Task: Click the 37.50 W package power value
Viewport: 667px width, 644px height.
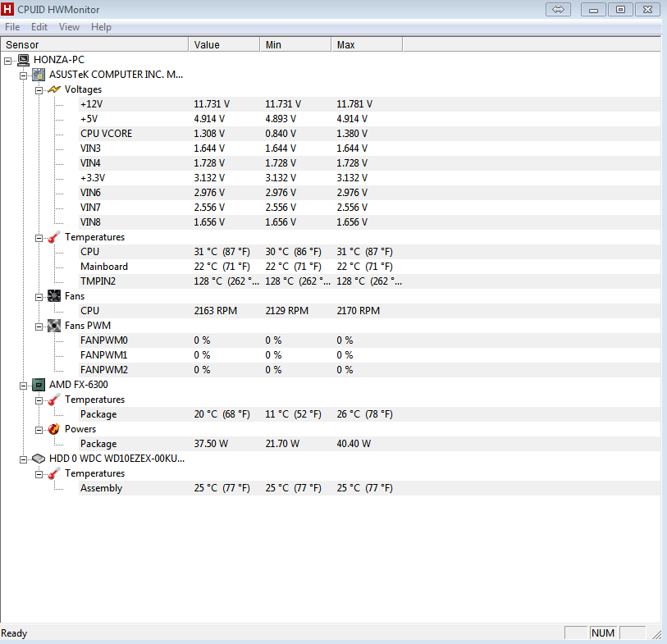Action: tap(211, 444)
